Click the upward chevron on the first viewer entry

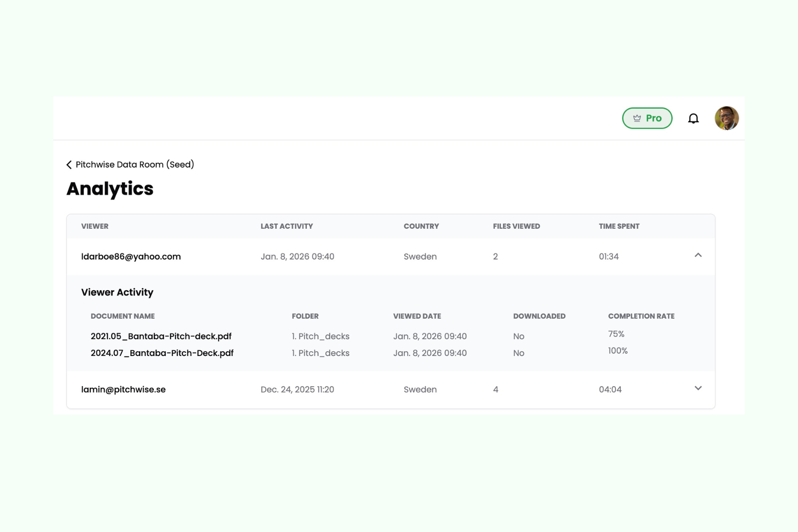698,256
